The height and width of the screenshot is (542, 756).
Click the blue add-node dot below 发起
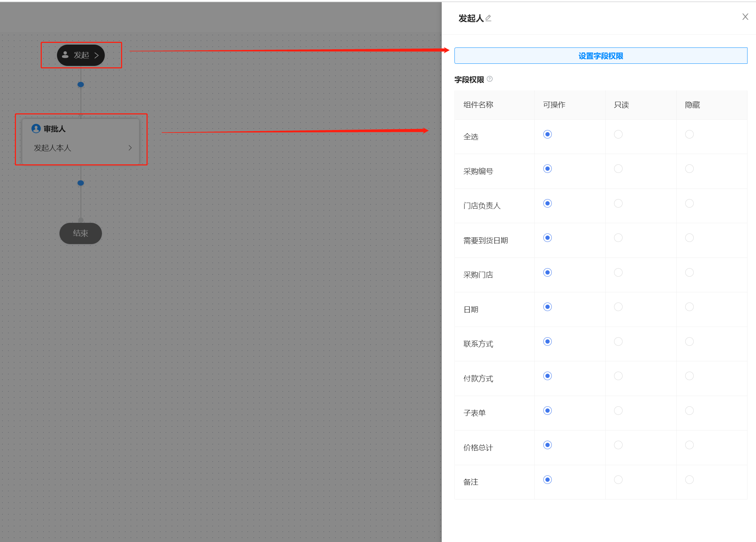tap(81, 85)
